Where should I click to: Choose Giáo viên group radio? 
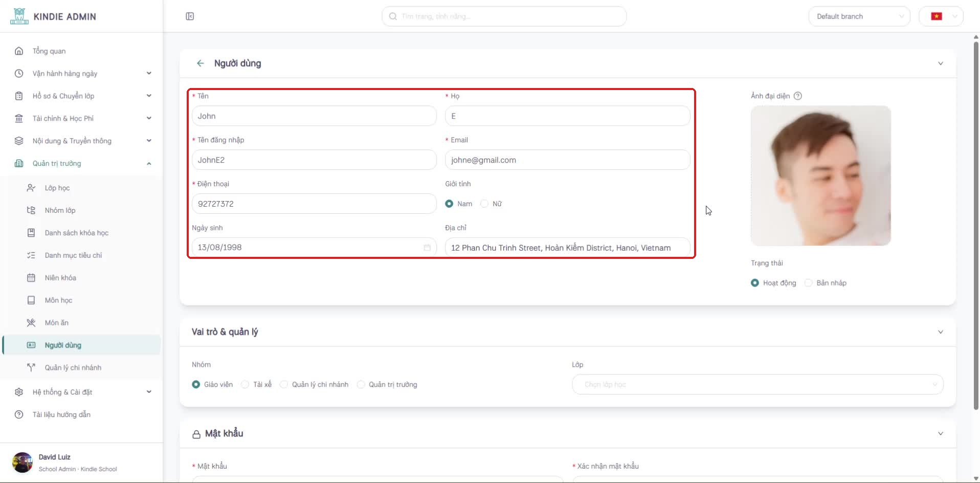point(196,384)
